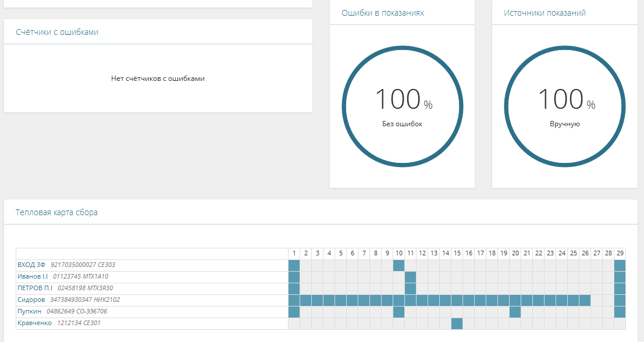
Task: Click ВХОД 3Ф's filled cell on day 10
Action: click(x=399, y=265)
